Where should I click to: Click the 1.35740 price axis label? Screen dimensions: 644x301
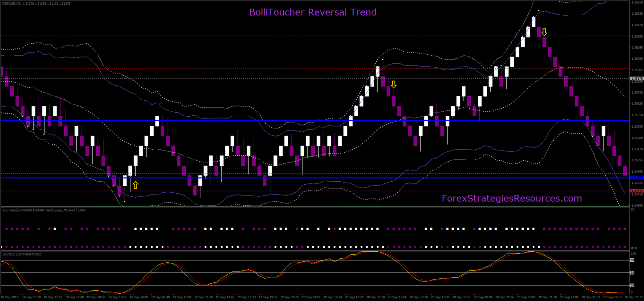[x=637, y=93]
